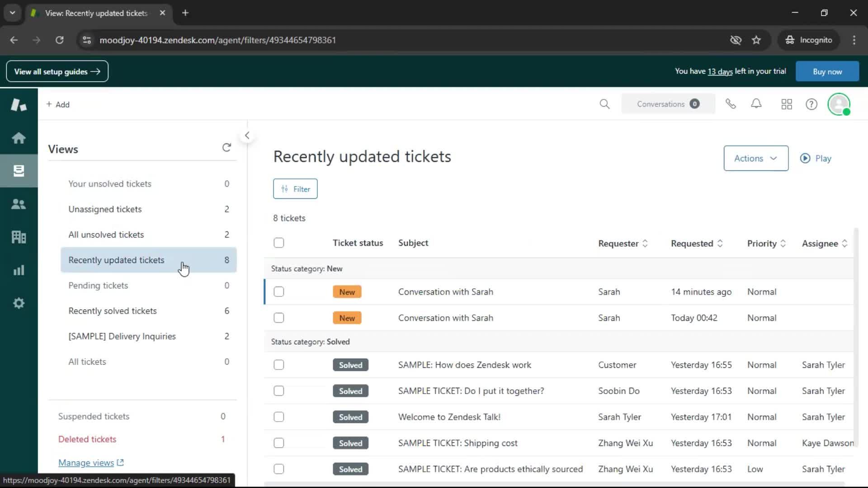Reload the browser page
Viewport: 868px width, 488px height.
(59, 40)
